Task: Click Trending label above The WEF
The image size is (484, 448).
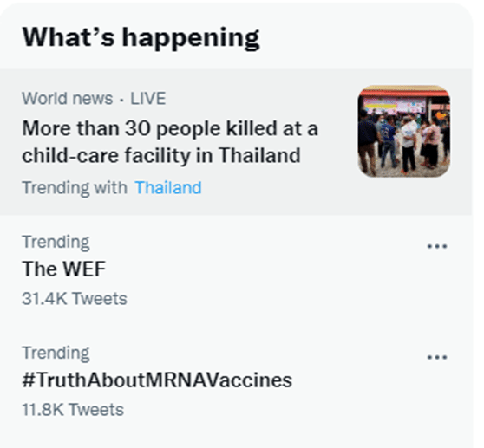Action: tap(56, 242)
